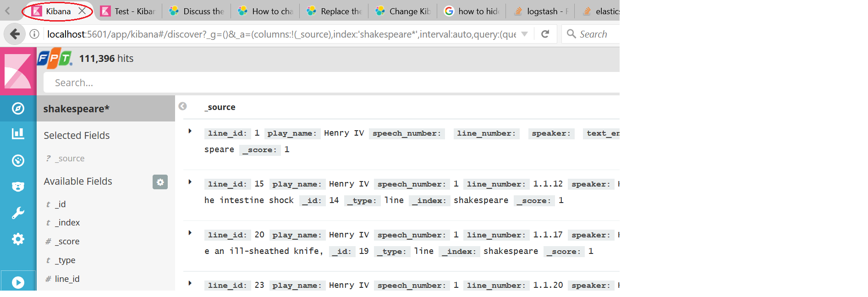This screenshot has height=297, width=868.
Task: Switch to the Discuss the tab
Action: [196, 11]
